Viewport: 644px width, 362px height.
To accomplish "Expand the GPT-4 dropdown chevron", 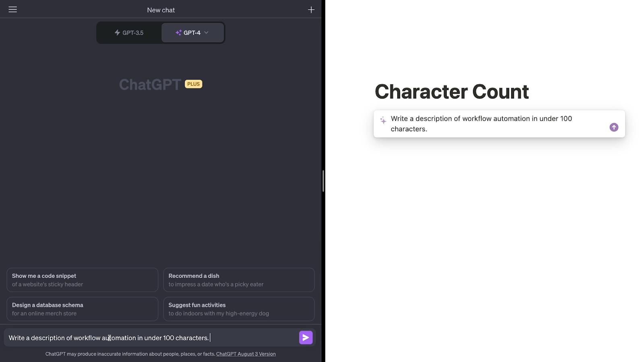I will (x=206, y=33).
